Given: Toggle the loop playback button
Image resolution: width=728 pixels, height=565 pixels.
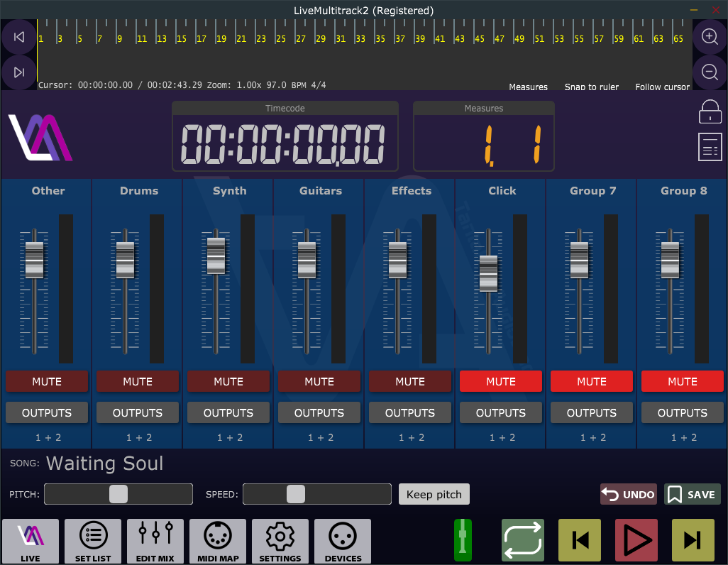Looking at the screenshot, I should (x=523, y=540).
